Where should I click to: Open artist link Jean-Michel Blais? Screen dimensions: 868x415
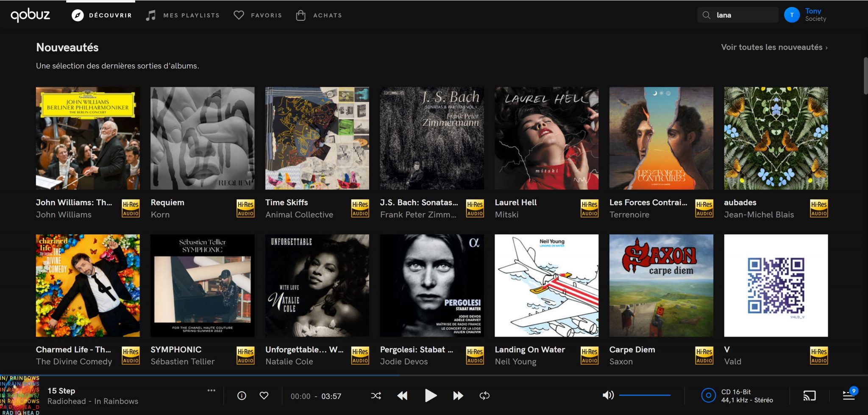759,214
